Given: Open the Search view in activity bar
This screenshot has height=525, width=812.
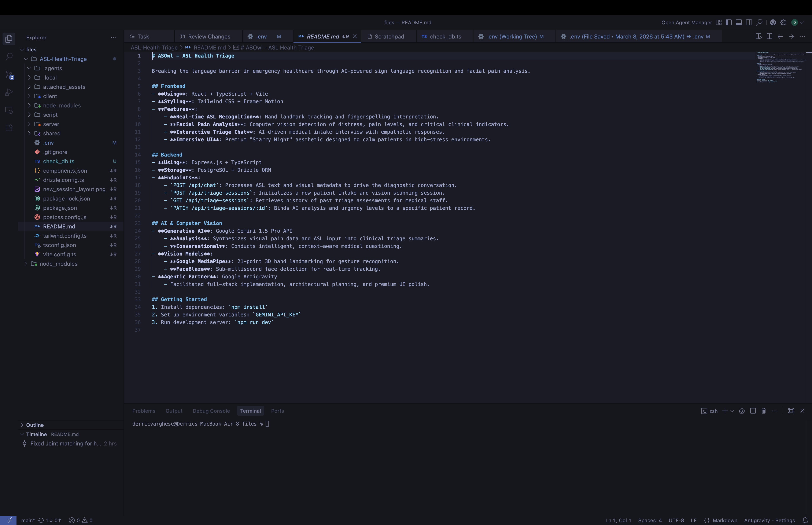Looking at the screenshot, I should point(9,57).
